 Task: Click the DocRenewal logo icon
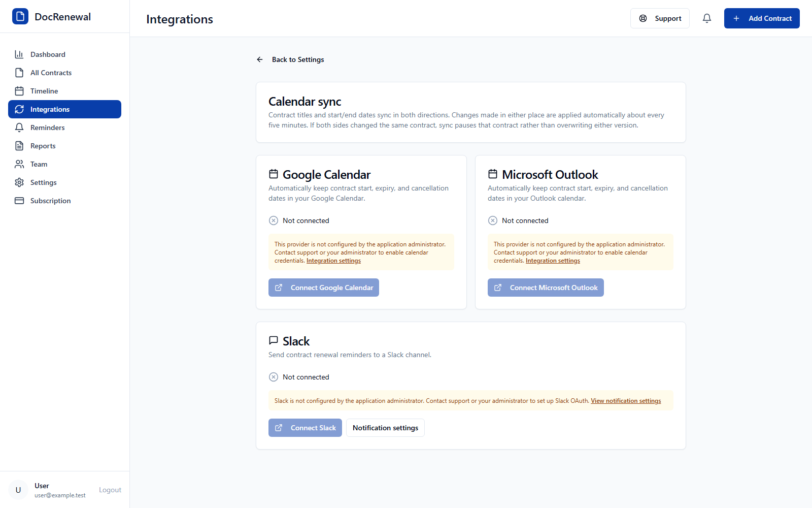[20, 16]
